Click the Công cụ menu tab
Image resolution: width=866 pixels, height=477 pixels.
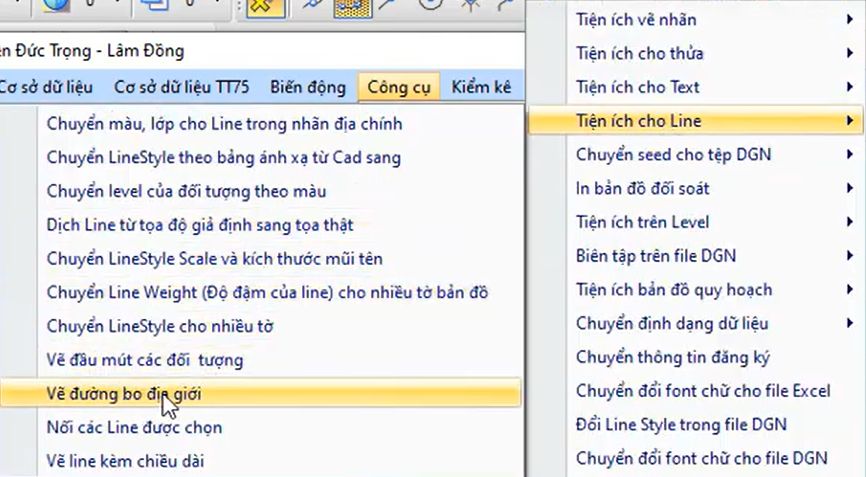[399, 87]
